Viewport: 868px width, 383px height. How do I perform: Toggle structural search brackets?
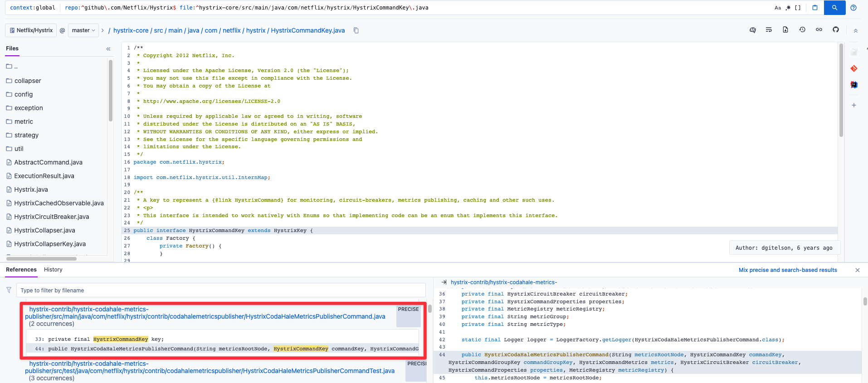click(798, 8)
